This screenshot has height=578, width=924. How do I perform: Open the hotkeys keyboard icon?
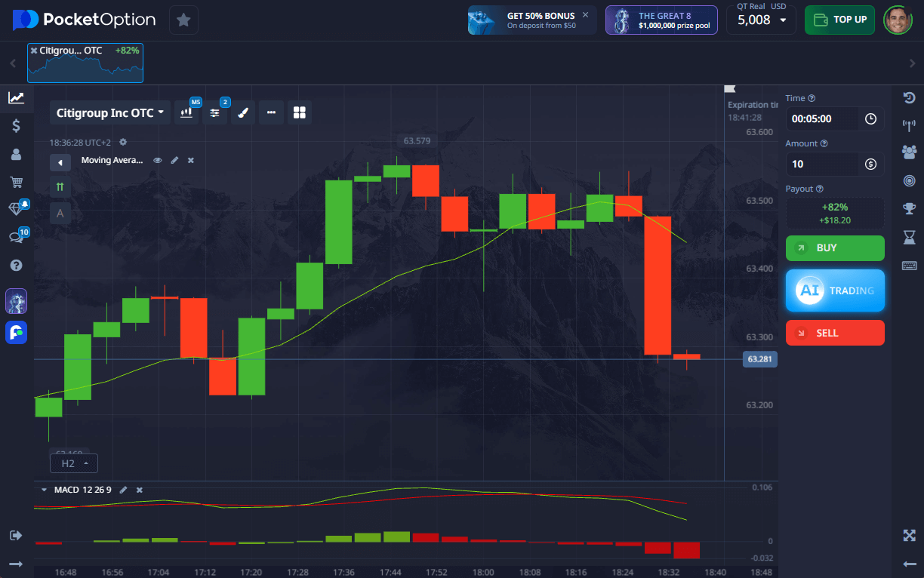coord(909,266)
